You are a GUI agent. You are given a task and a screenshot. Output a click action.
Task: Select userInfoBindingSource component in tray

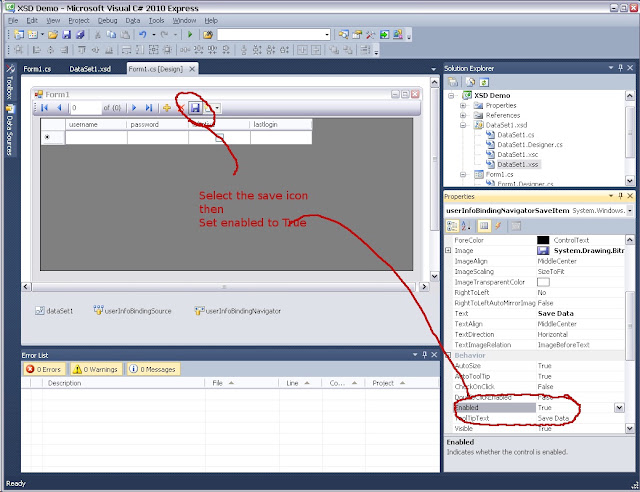[x=133, y=311]
